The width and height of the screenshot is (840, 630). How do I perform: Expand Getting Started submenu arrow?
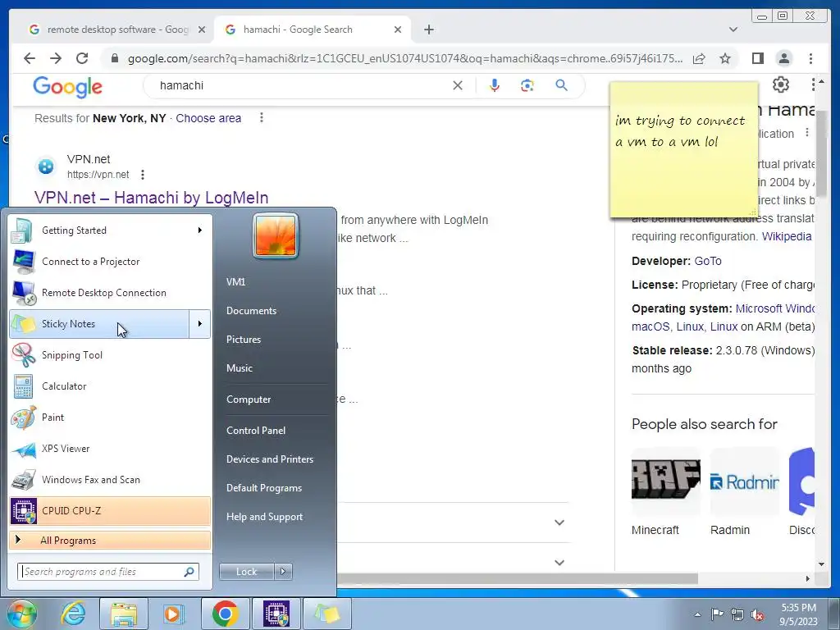200,231
